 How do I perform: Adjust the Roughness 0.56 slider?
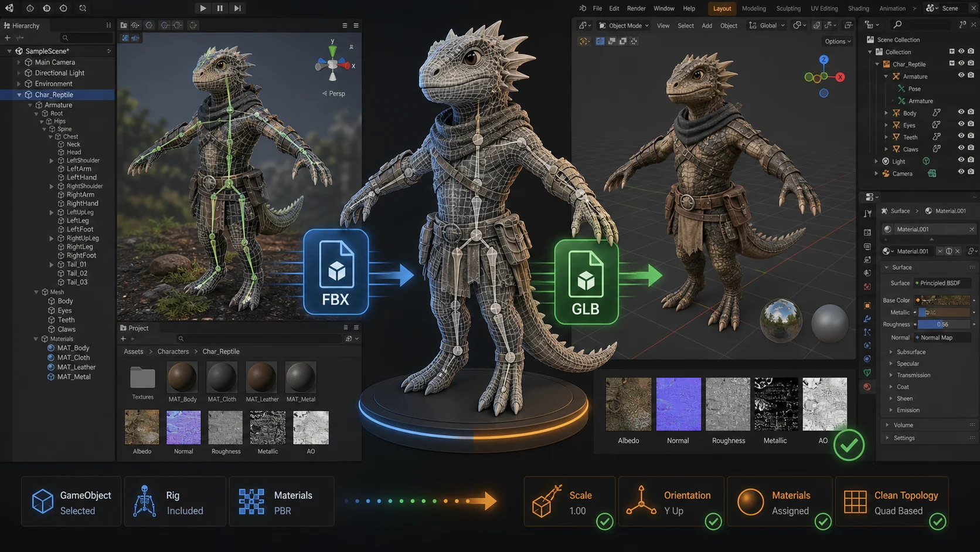click(944, 324)
